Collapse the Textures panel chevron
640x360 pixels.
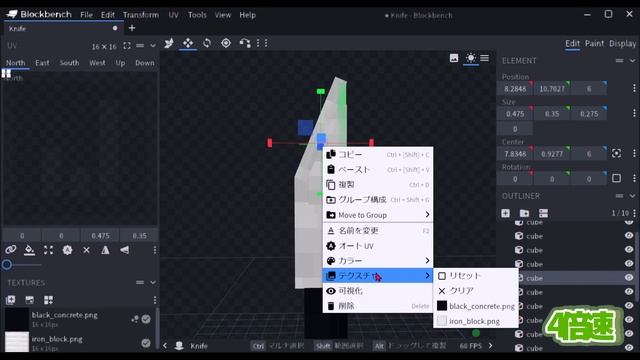pos(153,282)
